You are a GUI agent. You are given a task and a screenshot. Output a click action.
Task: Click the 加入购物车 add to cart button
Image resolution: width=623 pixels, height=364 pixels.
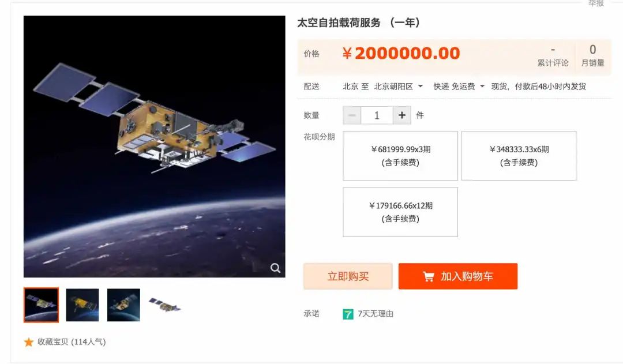(x=458, y=276)
